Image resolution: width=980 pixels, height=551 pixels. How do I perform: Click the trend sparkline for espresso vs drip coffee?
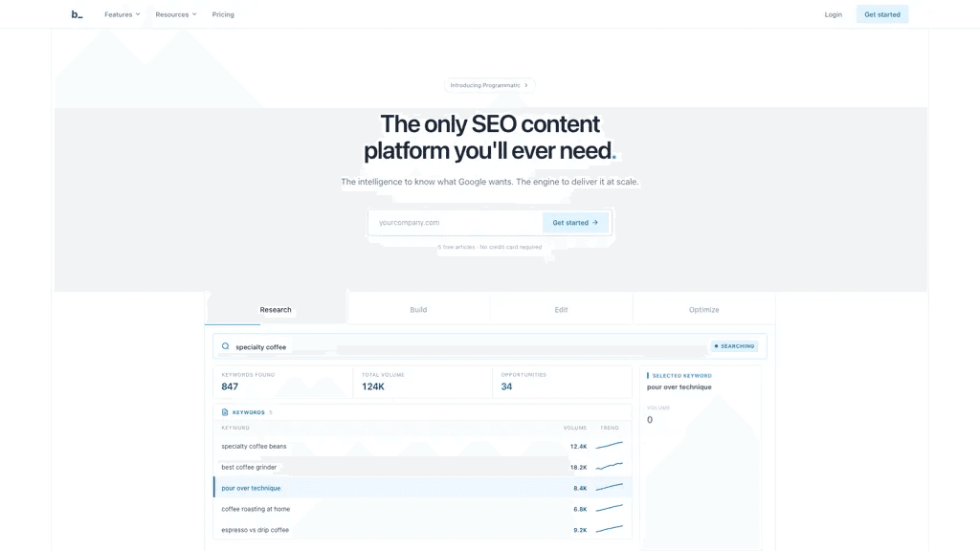tap(610, 529)
